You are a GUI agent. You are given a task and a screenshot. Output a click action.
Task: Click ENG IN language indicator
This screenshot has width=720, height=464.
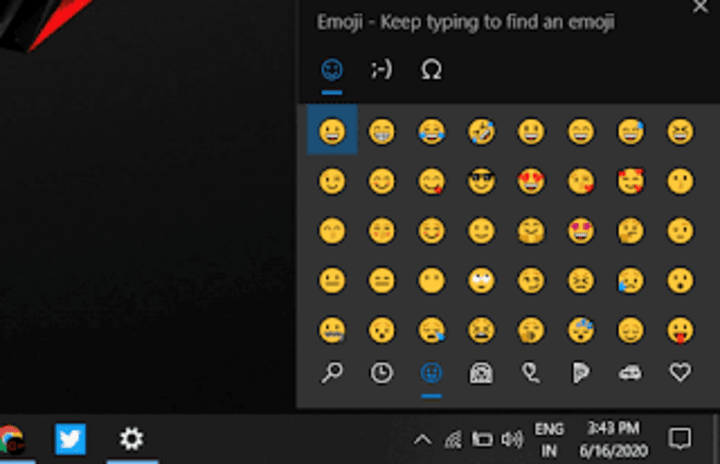pos(549,440)
